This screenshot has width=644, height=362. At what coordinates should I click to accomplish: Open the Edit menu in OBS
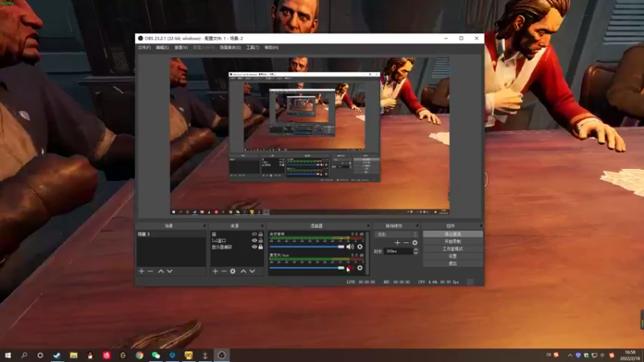click(x=163, y=47)
